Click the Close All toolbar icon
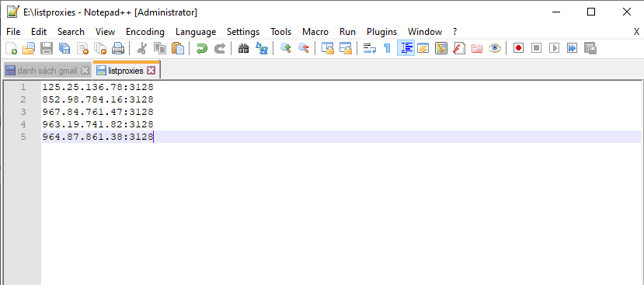The height and width of the screenshot is (285, 644). click(x=100, y=48)
